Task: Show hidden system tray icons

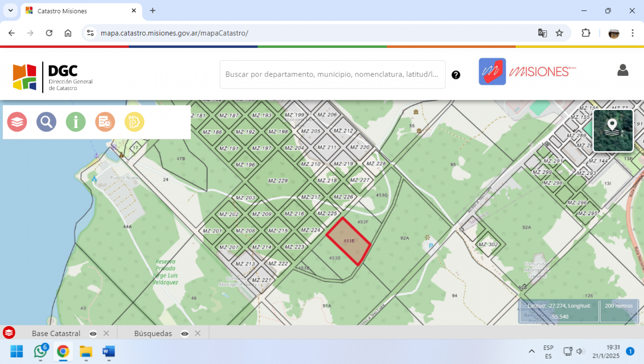Action: coord(531,351)
